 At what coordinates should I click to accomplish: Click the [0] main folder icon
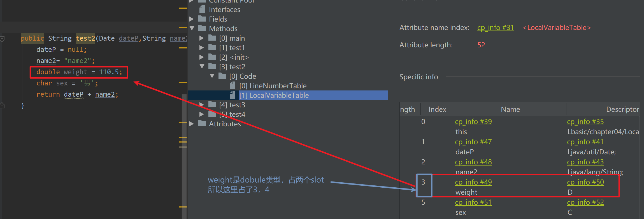coord(212,38)
